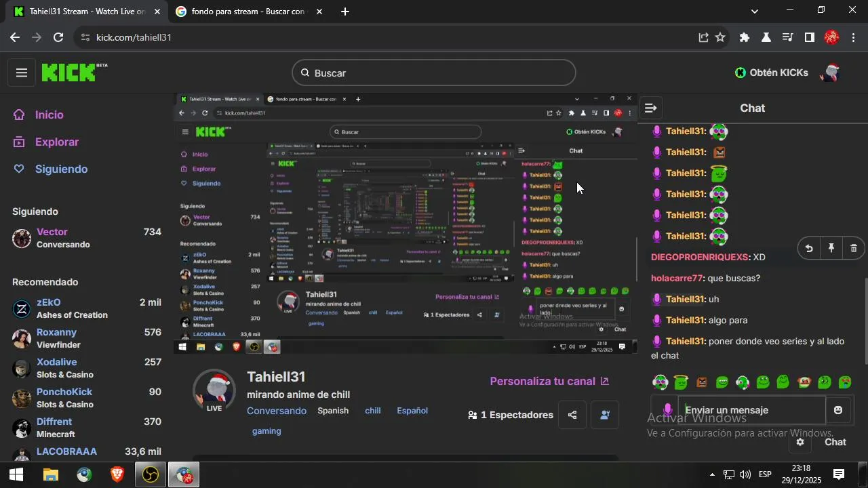The width and height of the screenshot is (868, 488).
Task: Insert headphones frog emote from quick row
Action: [x=743, y=382]
